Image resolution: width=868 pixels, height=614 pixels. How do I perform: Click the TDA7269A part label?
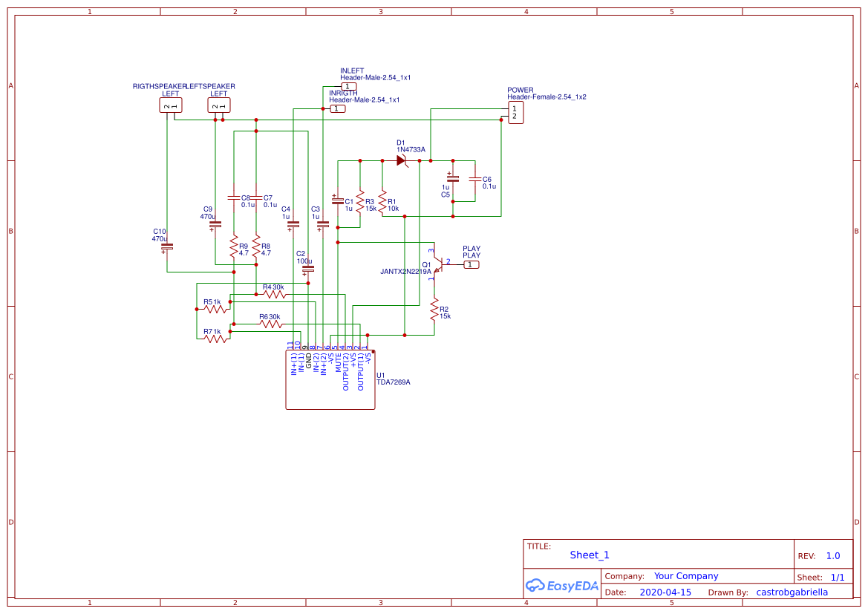[x=393, y=382]
